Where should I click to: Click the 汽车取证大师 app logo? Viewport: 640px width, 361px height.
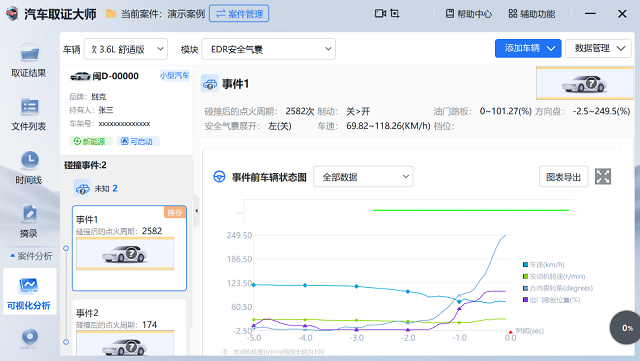point(12,14)
